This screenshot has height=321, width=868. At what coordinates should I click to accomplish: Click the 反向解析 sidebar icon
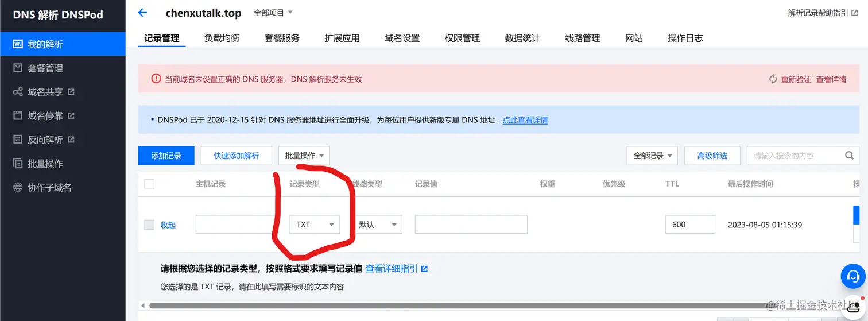tap(18, 140)
